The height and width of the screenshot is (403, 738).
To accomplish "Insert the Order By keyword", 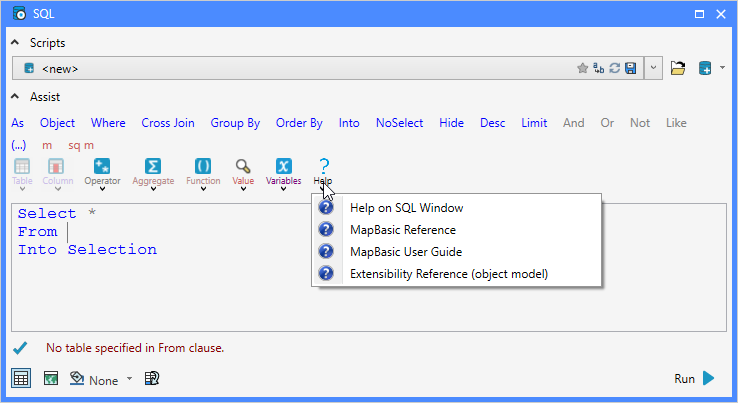I will (299, 123).
